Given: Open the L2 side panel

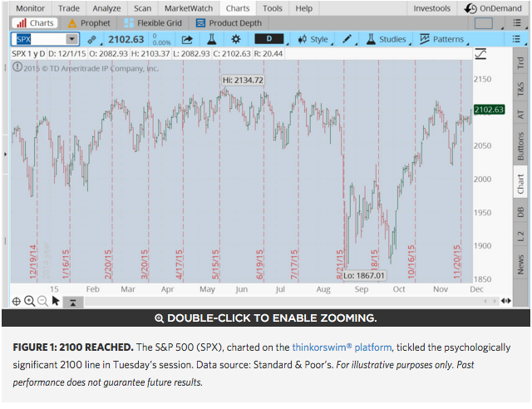Looking at the screenshot, I should coord(520,236).
